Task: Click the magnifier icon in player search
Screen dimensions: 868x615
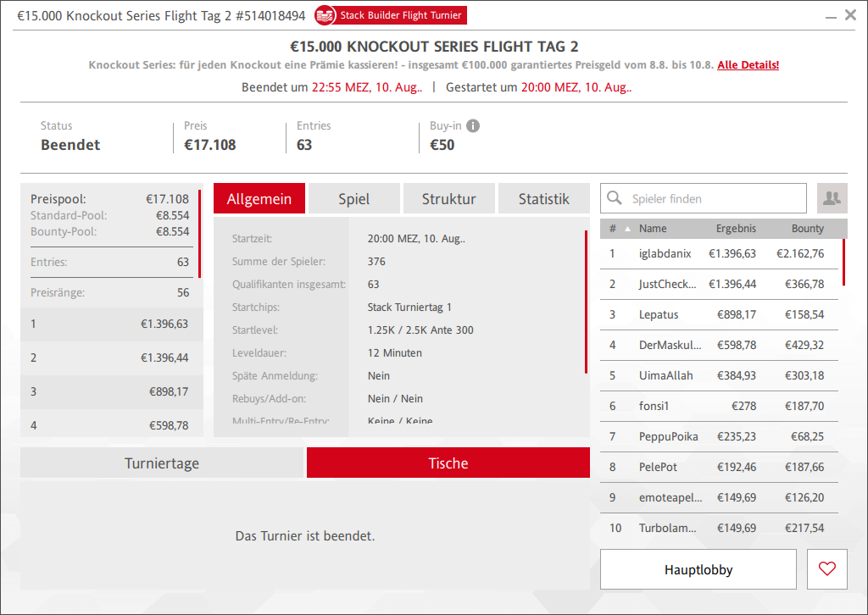Action: point(615,199)
